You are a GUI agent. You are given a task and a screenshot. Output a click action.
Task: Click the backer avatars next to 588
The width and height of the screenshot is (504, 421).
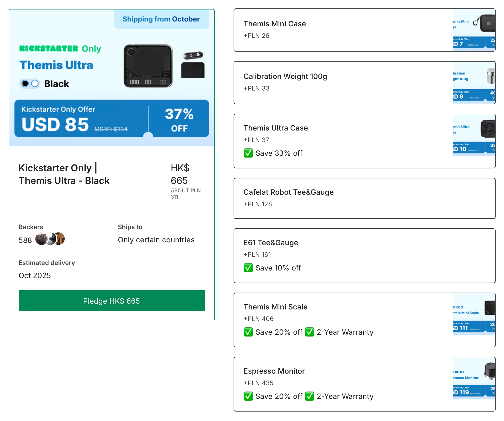pos(50,239)
